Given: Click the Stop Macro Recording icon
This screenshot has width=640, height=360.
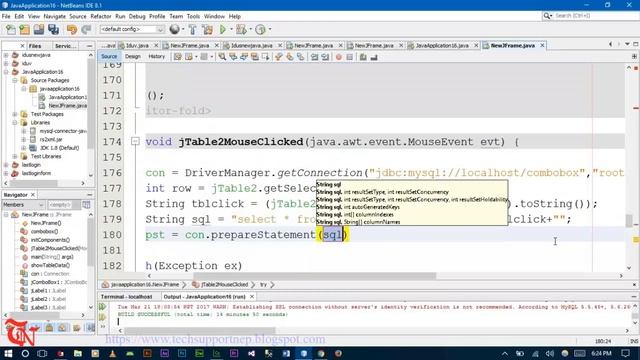Looking at the screenshot, I should coord(349,57).
